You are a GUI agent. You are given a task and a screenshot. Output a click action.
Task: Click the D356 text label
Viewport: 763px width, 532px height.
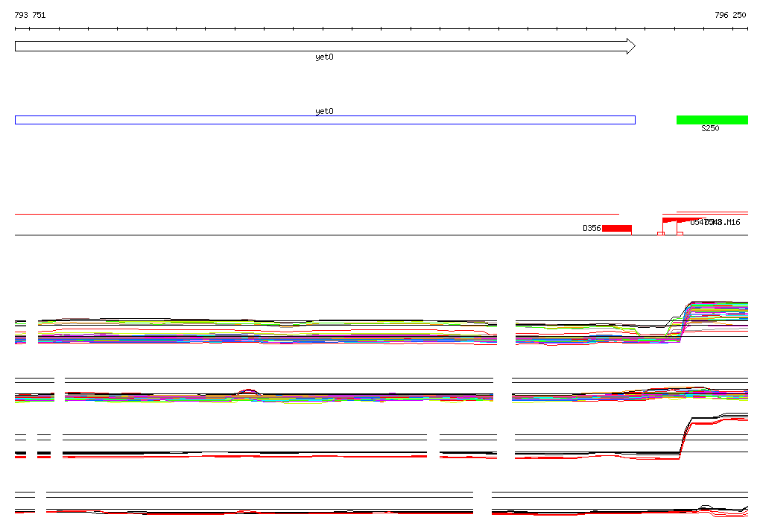tap(592, 228)
